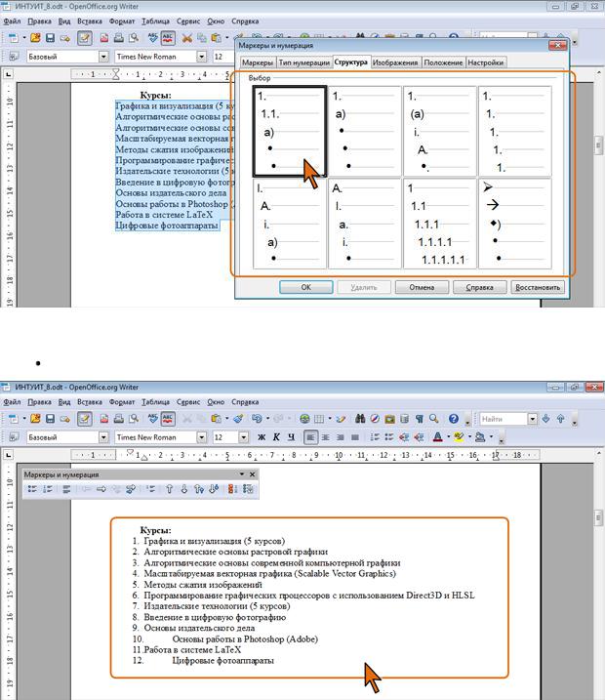The image size is (605, 700).
Task: Click the Format paintbrush icon in the bottom window
Action: click(238, 419)
